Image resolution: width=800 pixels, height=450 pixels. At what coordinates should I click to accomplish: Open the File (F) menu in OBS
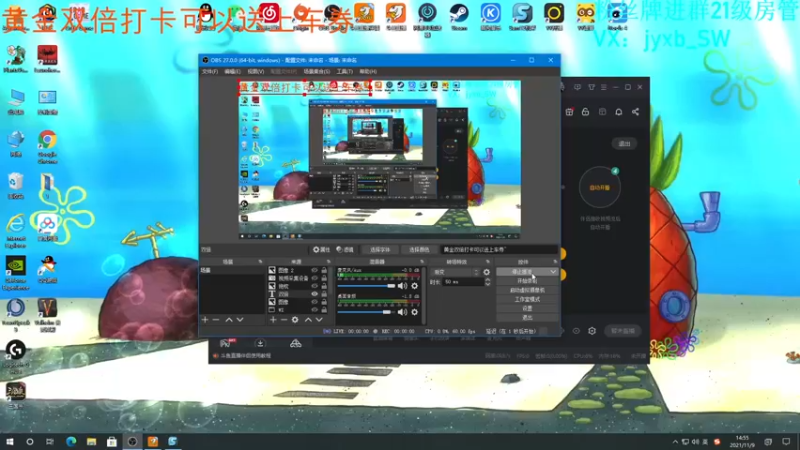point(210,71)
